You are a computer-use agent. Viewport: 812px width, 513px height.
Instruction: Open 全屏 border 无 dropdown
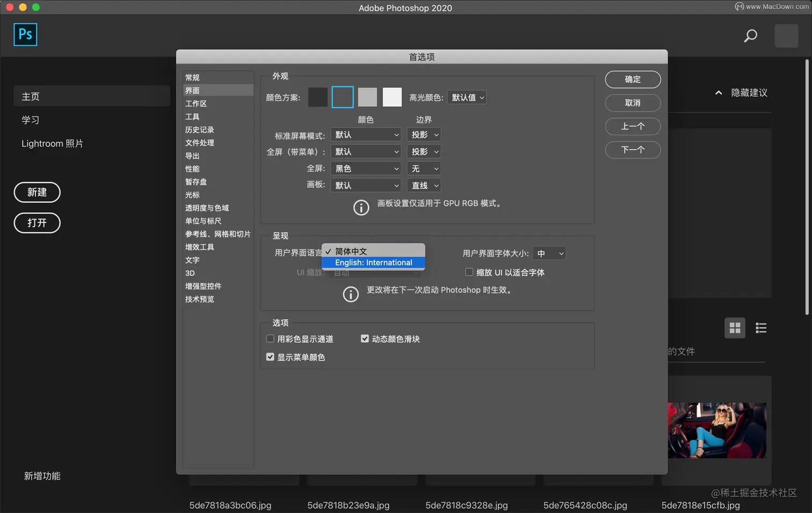pyautogui.click(x=424, y=168)
